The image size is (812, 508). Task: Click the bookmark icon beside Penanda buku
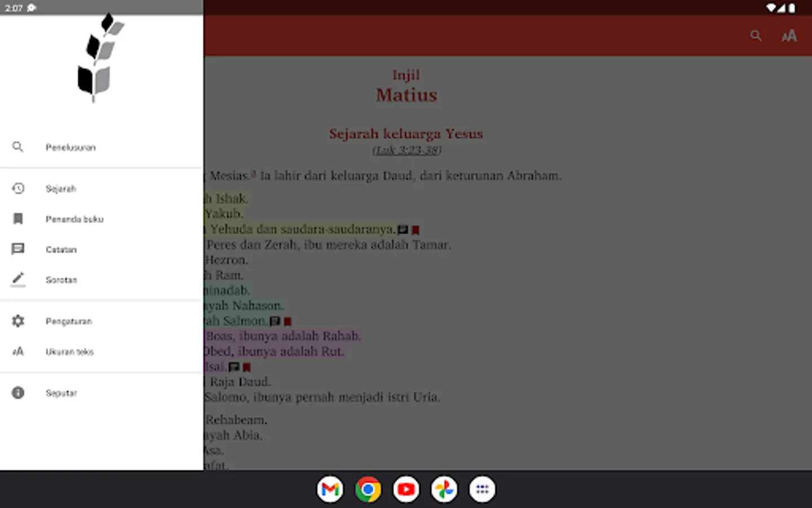point(18,219)
